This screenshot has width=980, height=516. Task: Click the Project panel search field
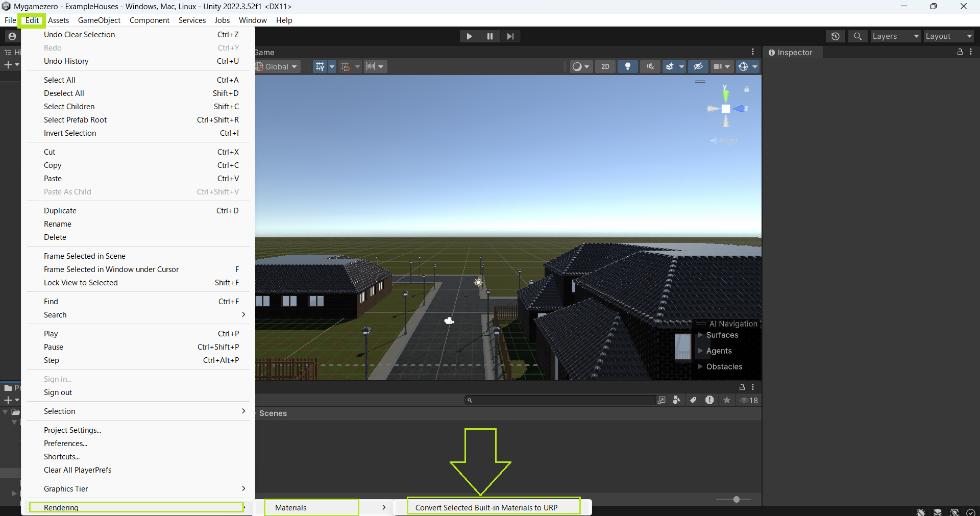(x=561, y=400)
